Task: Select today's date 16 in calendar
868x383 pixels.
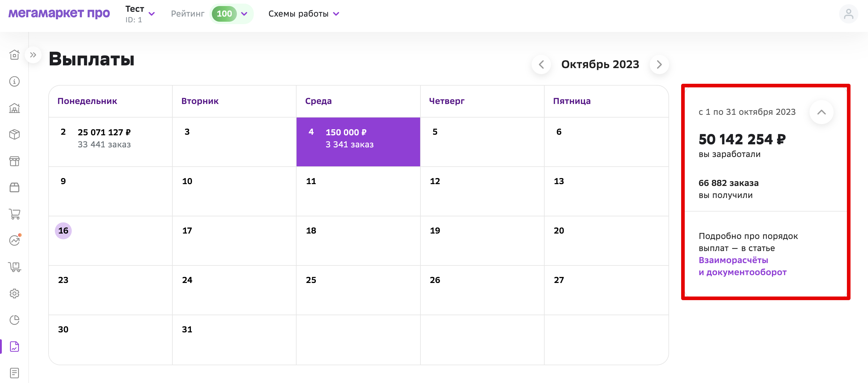Action: (x=63, y=231)
